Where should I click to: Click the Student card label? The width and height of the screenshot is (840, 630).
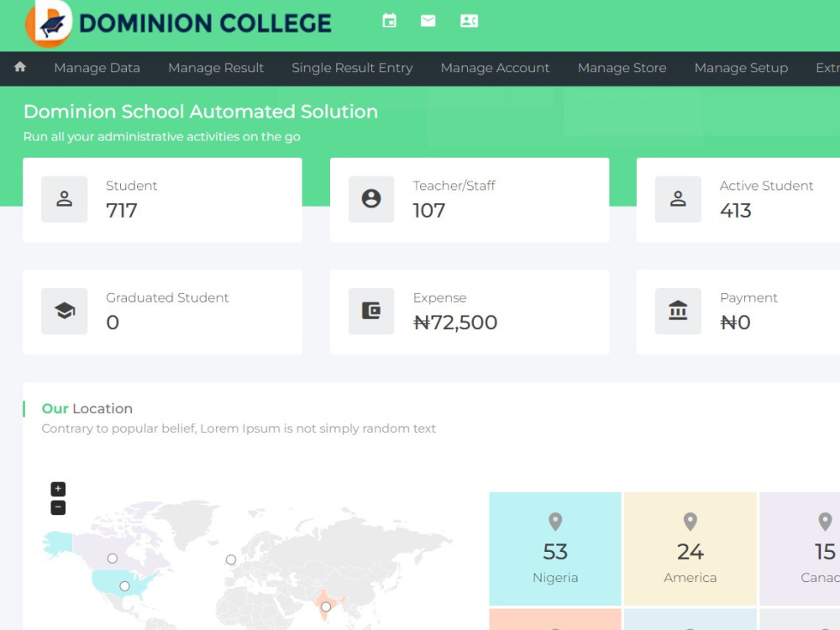tap(132, 186)
